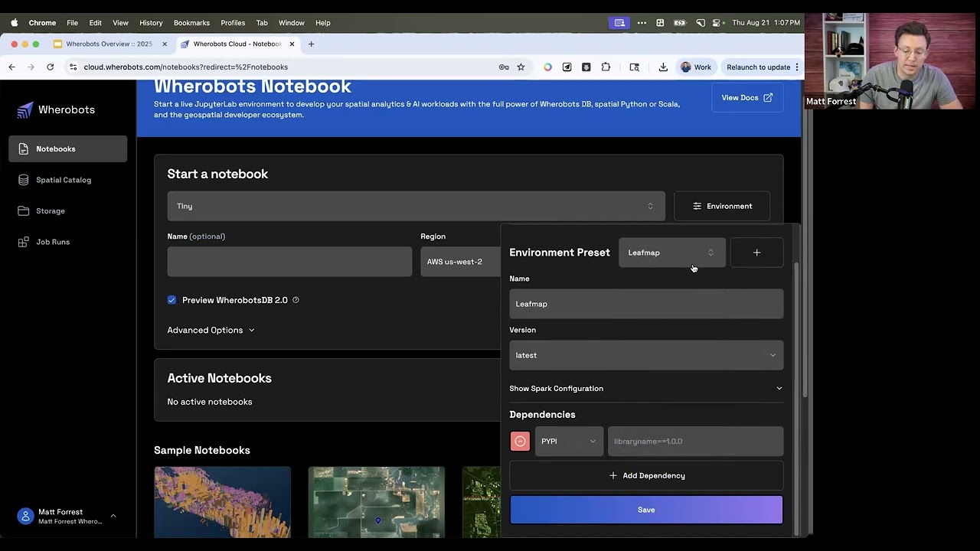This screenshot has height=551, width=980.
Task: Open the saved passwords key icon
Action: 504,67
